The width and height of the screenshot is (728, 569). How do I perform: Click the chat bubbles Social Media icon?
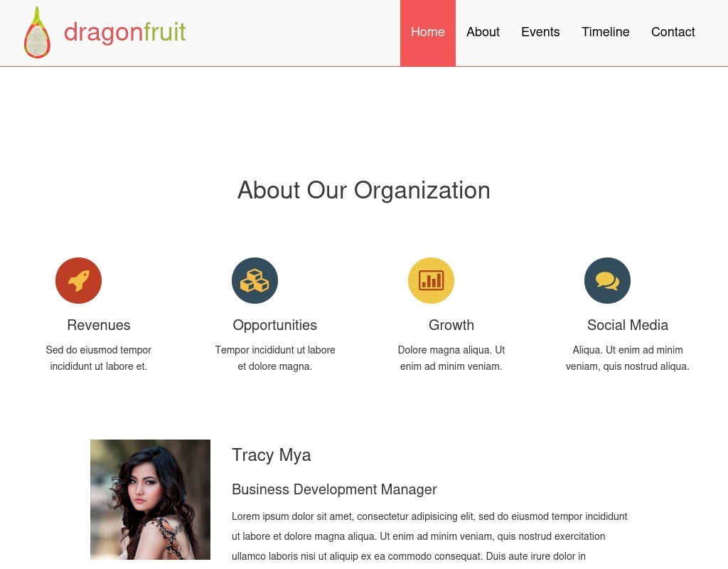coord(607,280)
